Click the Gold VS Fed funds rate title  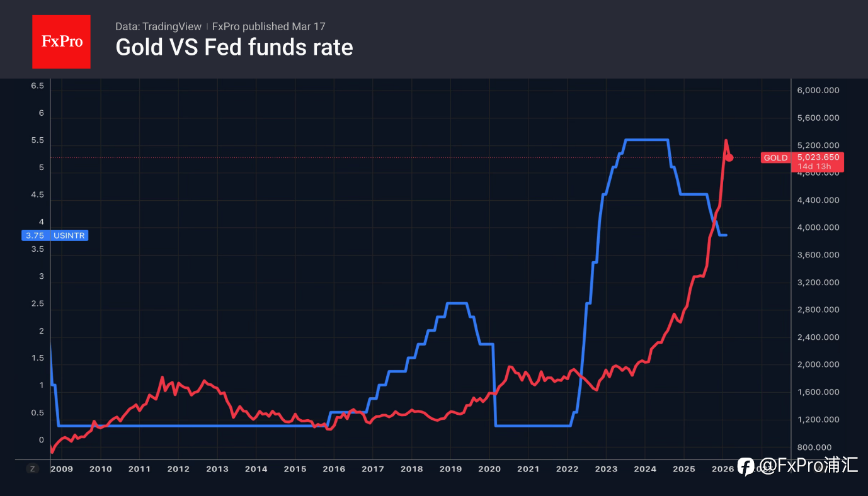point(234,47)
